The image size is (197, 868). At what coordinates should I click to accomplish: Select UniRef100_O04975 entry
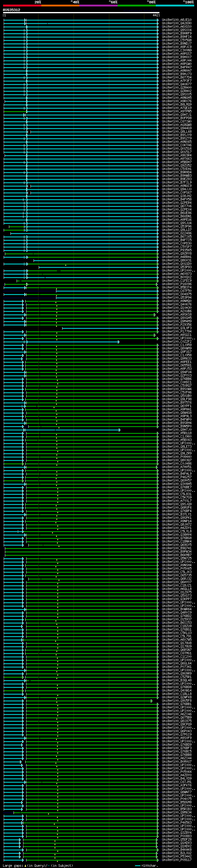177,294
